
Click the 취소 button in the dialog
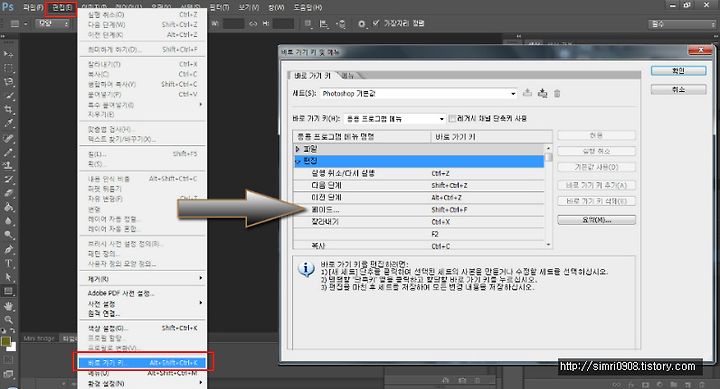pos(678,90)
